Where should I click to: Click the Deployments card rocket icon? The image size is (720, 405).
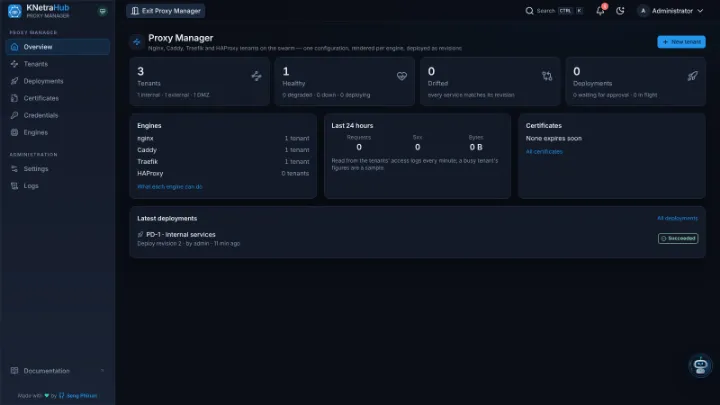click(x=692, y=76)
